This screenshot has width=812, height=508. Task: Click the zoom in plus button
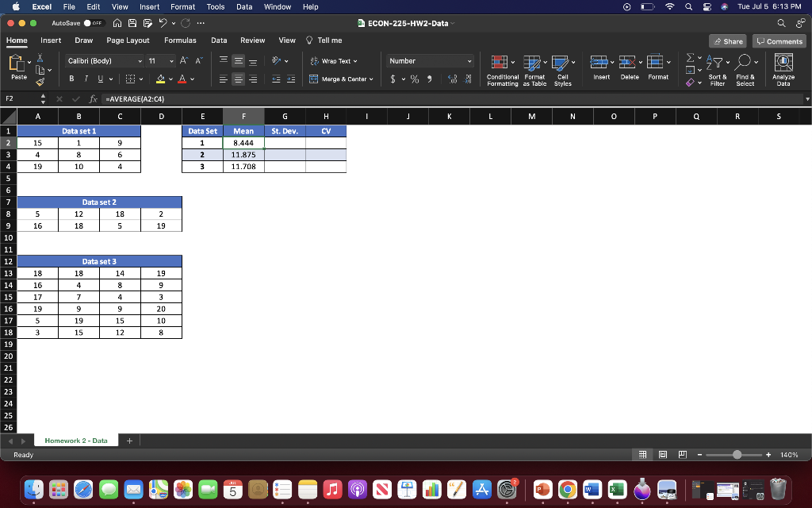[768, 455]
